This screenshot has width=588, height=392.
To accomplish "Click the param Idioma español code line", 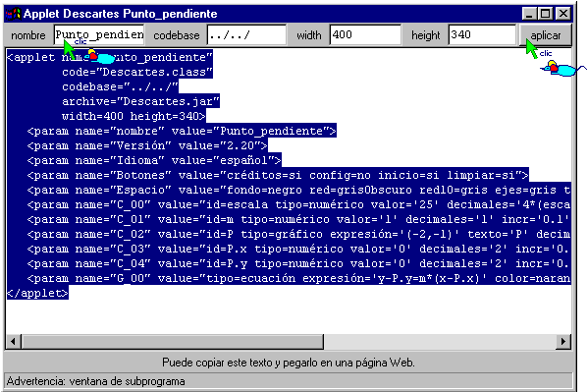I will [x=154, y=160].
